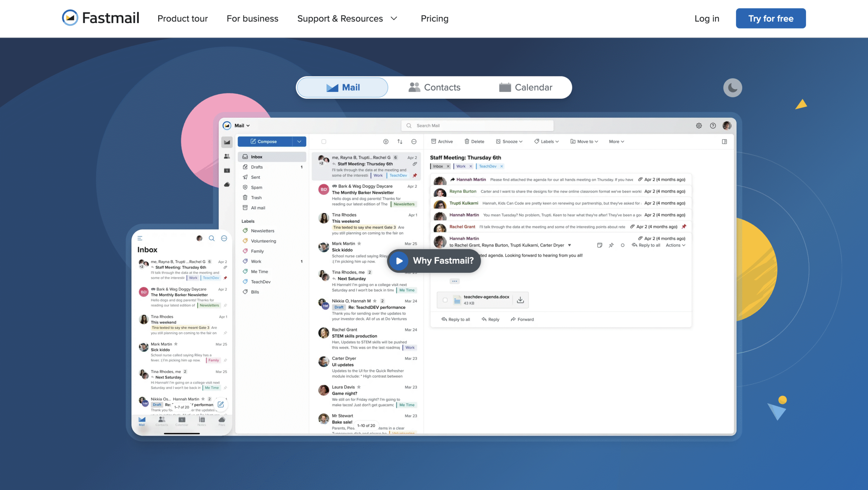Image resolution: width=868 pixels, height=490 pixels.
Task: Toggle dark mode moon button
Action: [732, 88]
